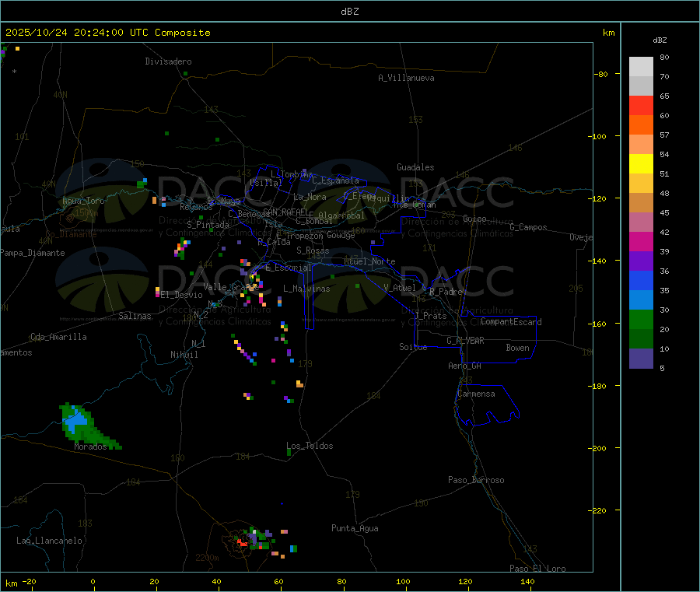The width and height of the screenshot is (700, 592).
Task: Click the purple 36-39 dBZ legend swatch
Action: (x=641, y=261)
